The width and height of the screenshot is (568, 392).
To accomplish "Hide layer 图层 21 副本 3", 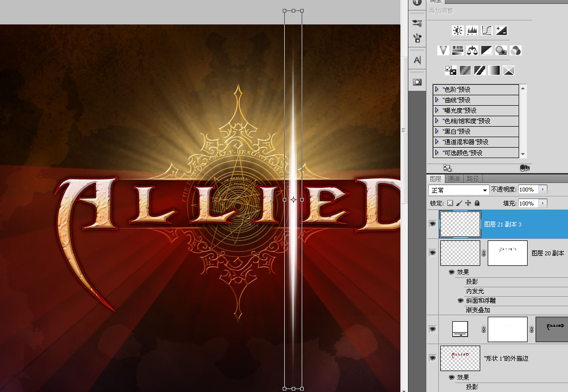I will pos(432,224).
